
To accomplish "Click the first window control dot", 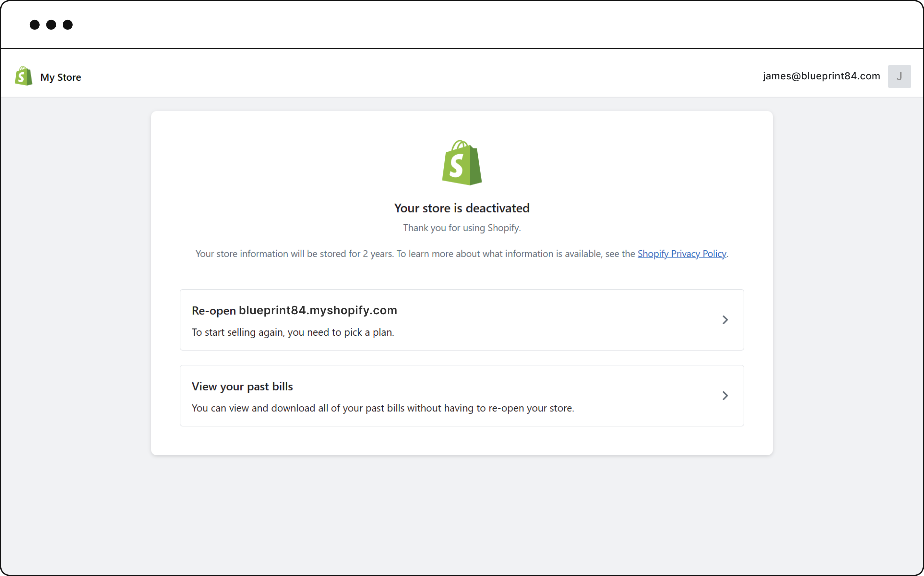I will point(35,25).
